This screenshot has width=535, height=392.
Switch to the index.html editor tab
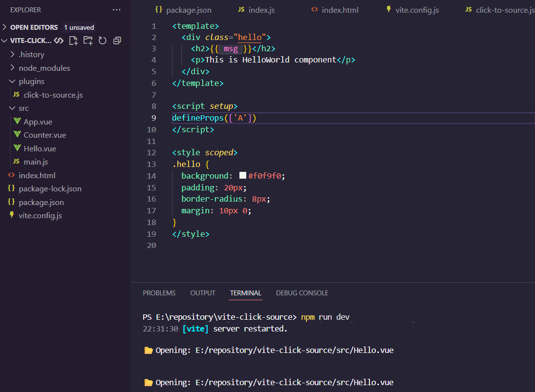click(335, 10)
